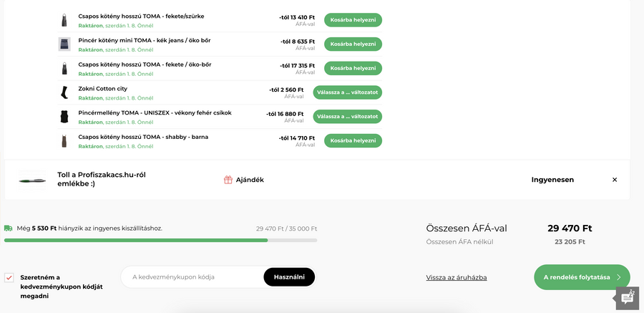
Task: Click the gift icon next to Ajándék
Action: click(x=228, y=180)
